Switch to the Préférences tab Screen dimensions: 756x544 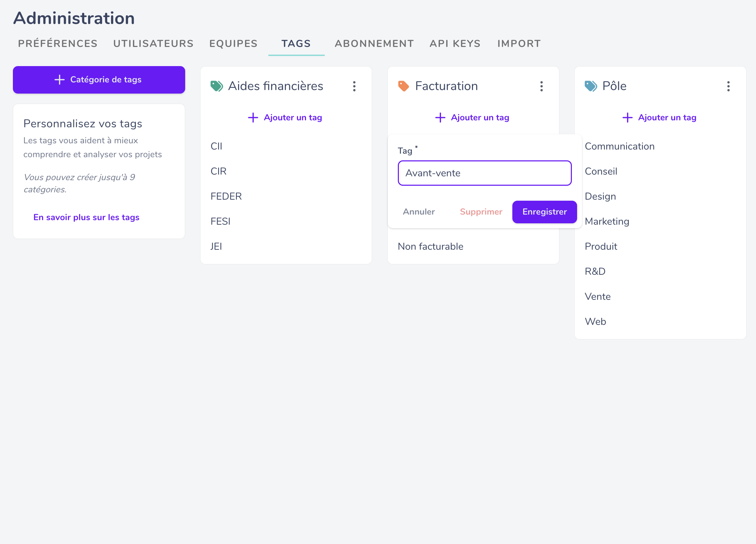(58, 43)
